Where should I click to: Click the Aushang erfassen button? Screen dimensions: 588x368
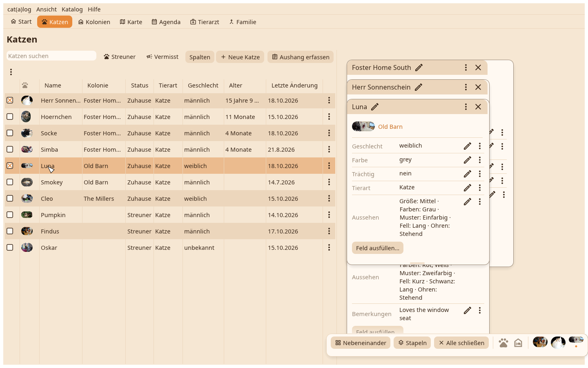point(301,57)
